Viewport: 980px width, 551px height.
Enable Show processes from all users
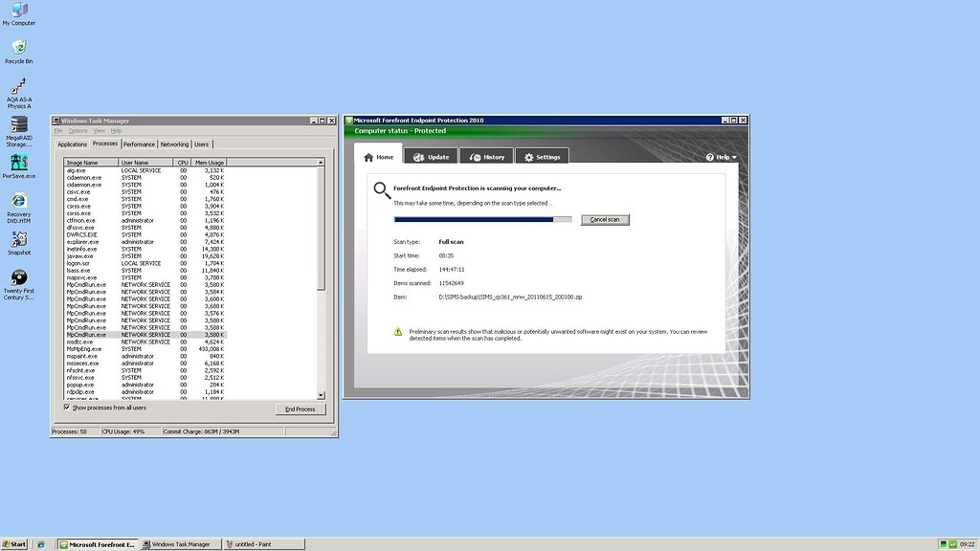pyautogui.click(x=68, y=408)
